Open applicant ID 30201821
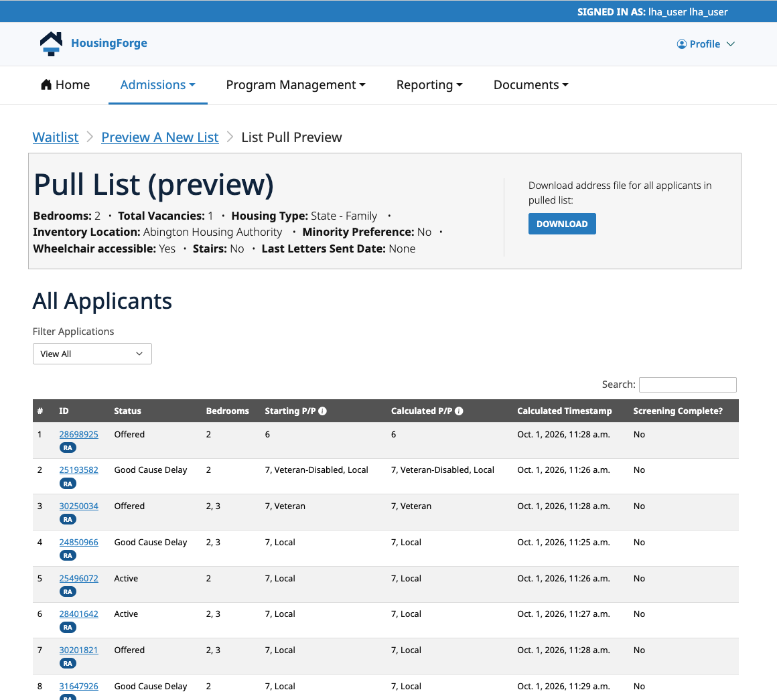This screenshot has width=777, height=700. tap(79, 650)
